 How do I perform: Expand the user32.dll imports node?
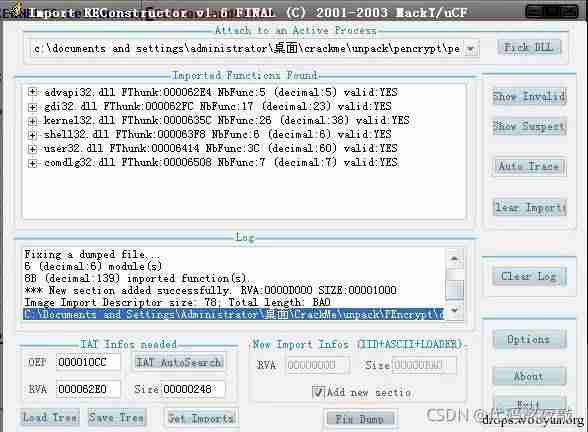click(x=33, y=149)
